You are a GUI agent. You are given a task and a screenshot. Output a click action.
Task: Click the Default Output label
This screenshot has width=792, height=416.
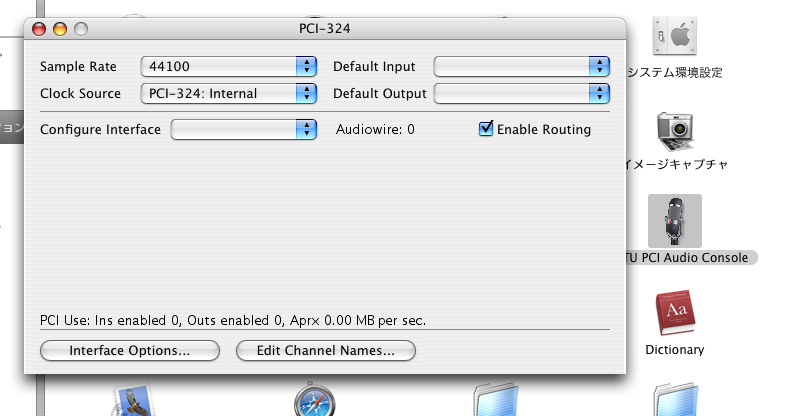pyautogui.click(x=380, y=94)
